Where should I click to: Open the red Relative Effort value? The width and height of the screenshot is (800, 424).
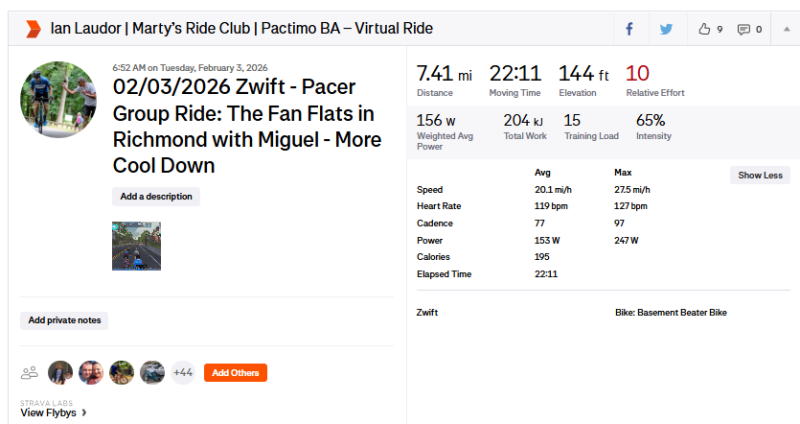pyautogui.click(x=637, y=73)
